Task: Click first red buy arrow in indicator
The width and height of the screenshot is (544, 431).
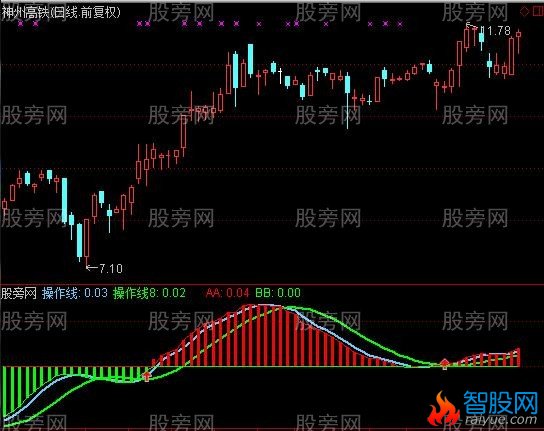Action: 147,376
